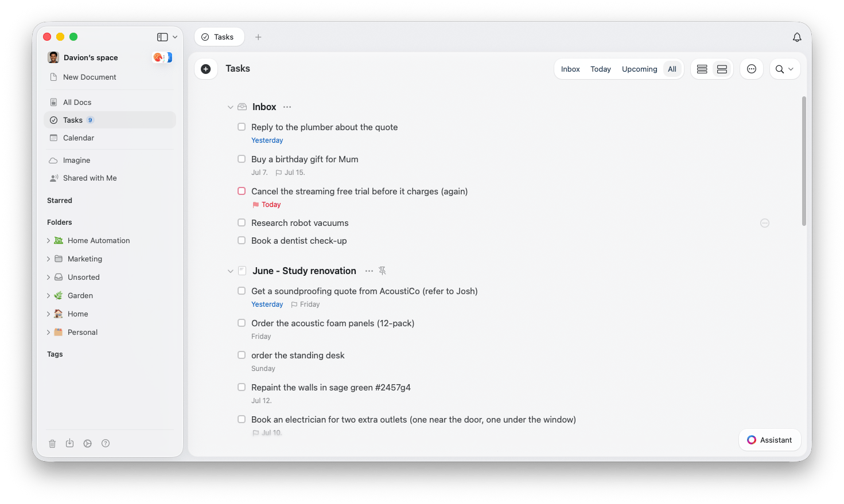Expand the Personal folder

click(48, 333)
